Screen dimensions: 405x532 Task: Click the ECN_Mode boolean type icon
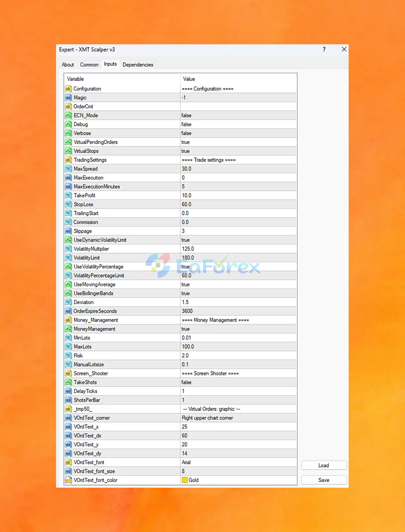(x=68, y=115)
